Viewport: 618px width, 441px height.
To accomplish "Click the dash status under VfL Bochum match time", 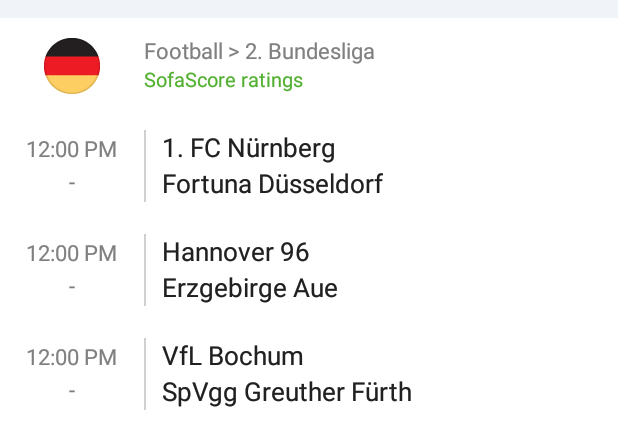I will coord(72,391).
